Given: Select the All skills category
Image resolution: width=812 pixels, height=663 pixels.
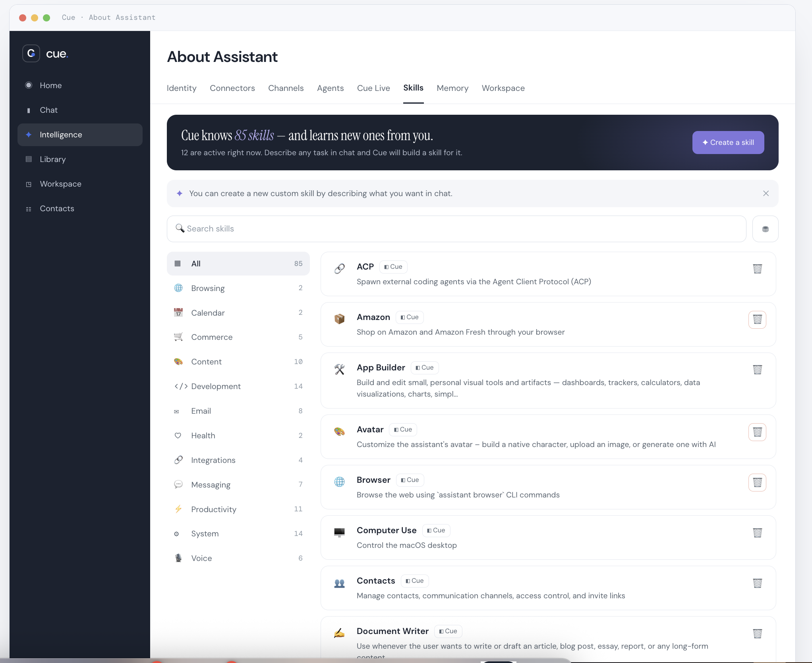Looking at the screenshot, I should (238, 264).
